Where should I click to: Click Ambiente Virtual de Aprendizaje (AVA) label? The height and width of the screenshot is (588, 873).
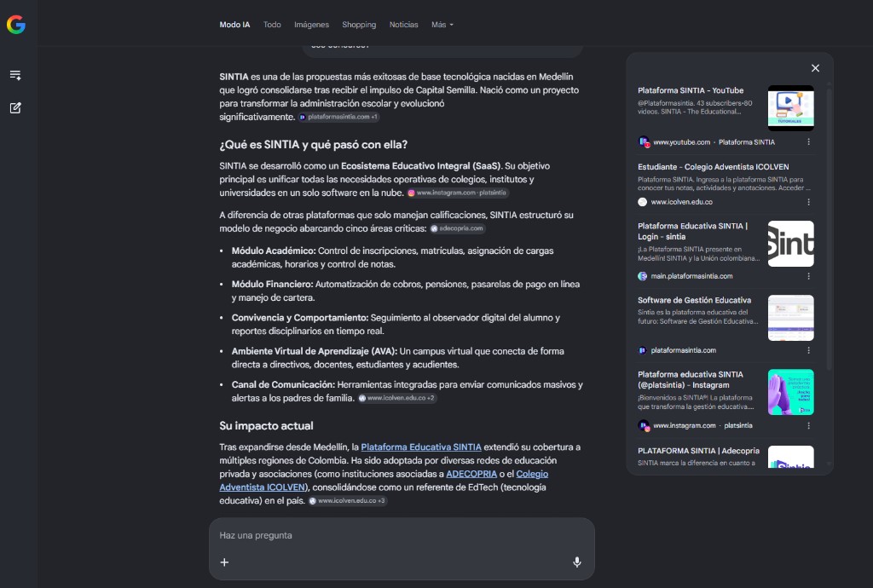[x=315, y=351]
